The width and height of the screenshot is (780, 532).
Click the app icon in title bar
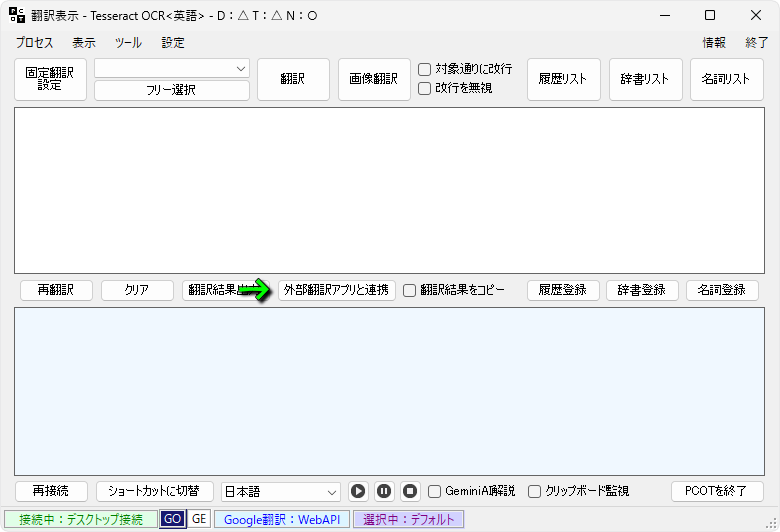(x=17, y=15)
